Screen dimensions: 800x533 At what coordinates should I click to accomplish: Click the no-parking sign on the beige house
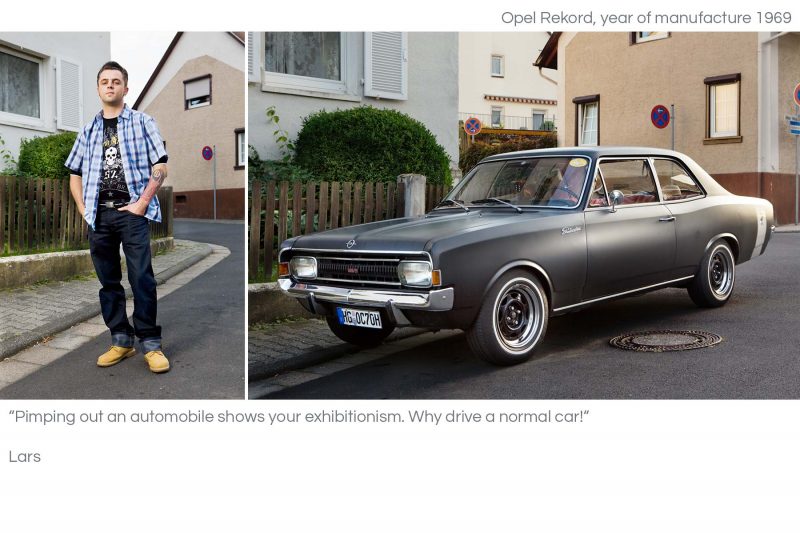660,116
